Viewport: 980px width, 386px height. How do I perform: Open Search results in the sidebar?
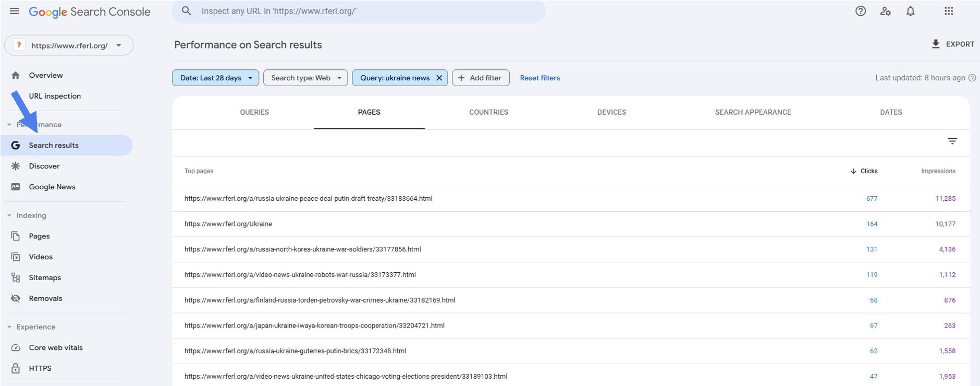pyautogui.click(x=67, y=146)
